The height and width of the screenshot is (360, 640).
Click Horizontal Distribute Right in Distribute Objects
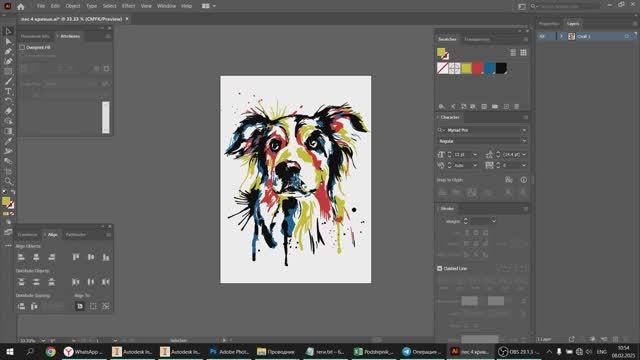point(106,282)
